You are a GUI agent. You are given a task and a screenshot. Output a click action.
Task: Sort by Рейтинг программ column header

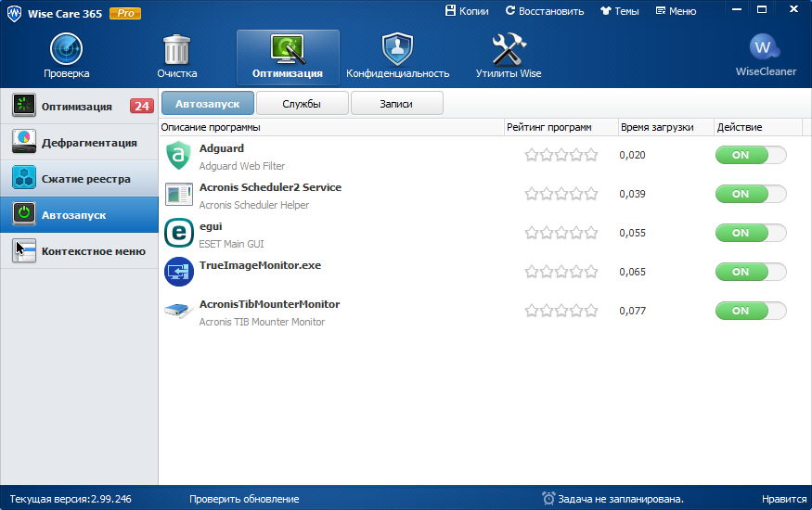pos(561,127)
